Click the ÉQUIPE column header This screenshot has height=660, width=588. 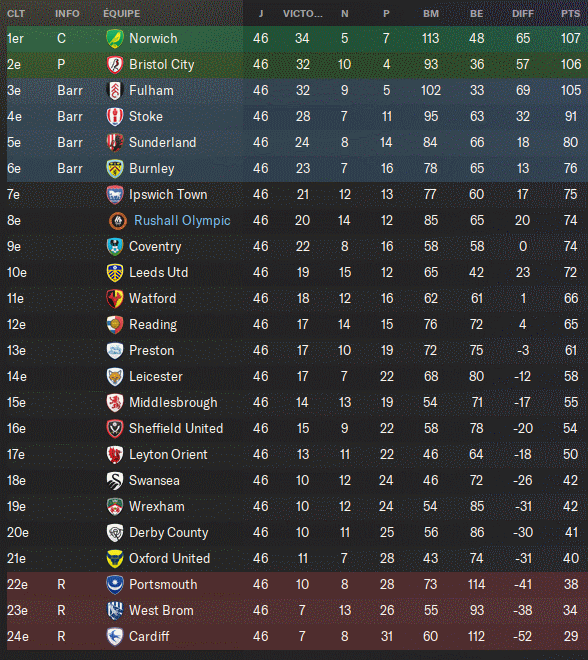click(122, 13)
